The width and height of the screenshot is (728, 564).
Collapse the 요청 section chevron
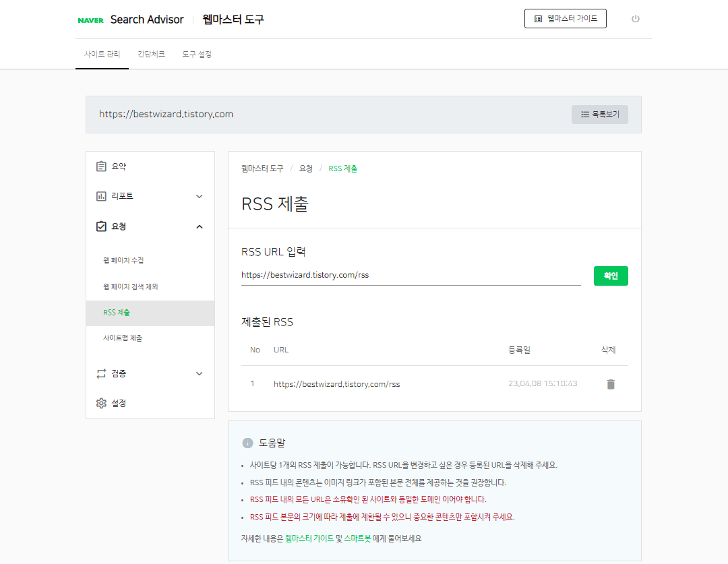[x=199, y=226]
